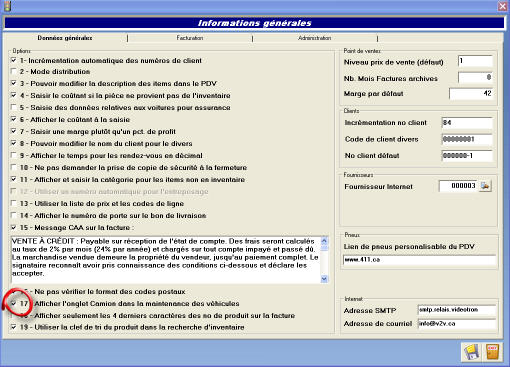Click the Adresse SMTP field
This screenshot has width=510, height=367.
[456, 310]
